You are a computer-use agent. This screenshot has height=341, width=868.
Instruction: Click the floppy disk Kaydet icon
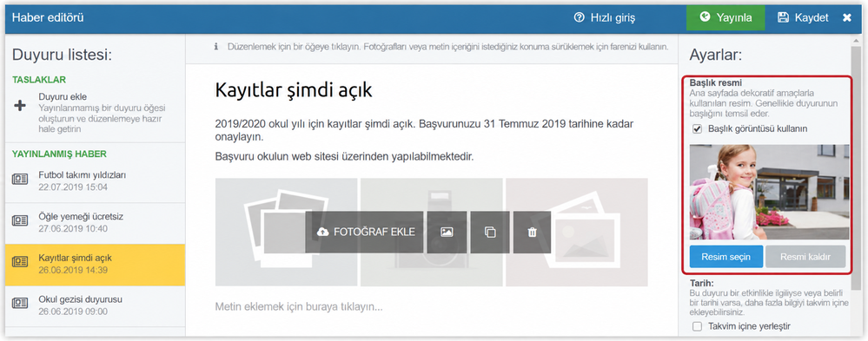coord(783,17)
